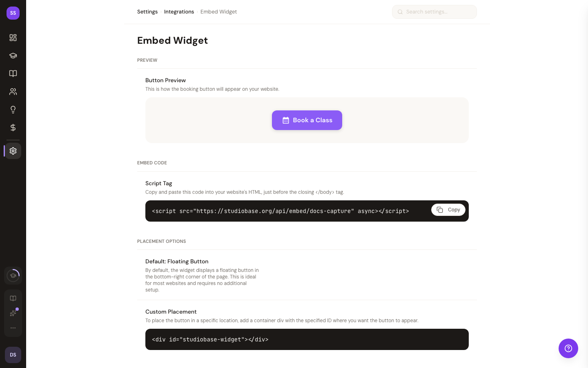Click the graduation cap icon in top sidebar
The width and height of the screenshot is (588, 368).
click(13, 56)
